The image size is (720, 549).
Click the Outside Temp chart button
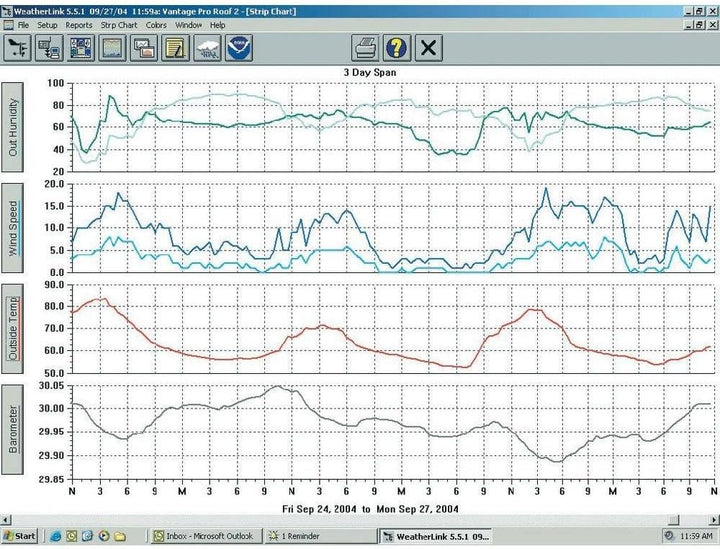[12, 329]
